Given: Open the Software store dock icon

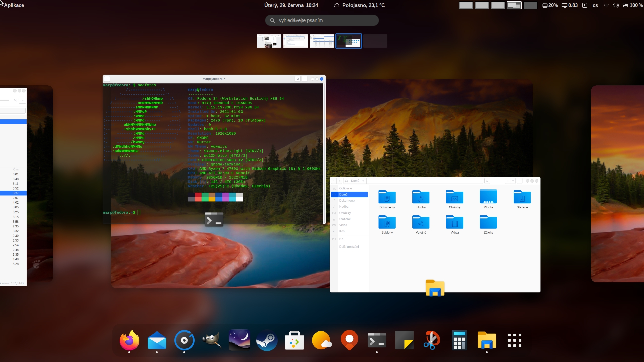Looking at the screenshot, I should click(x=294, y=340).
